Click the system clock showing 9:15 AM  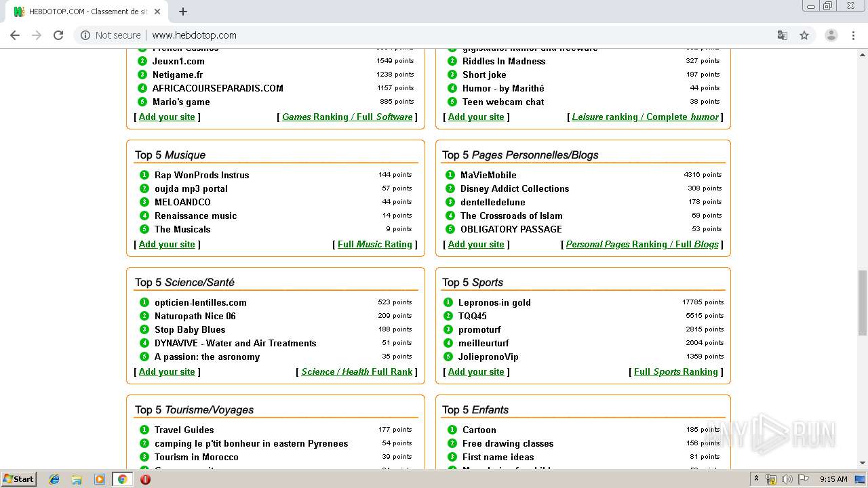click(x=833, y=479)
